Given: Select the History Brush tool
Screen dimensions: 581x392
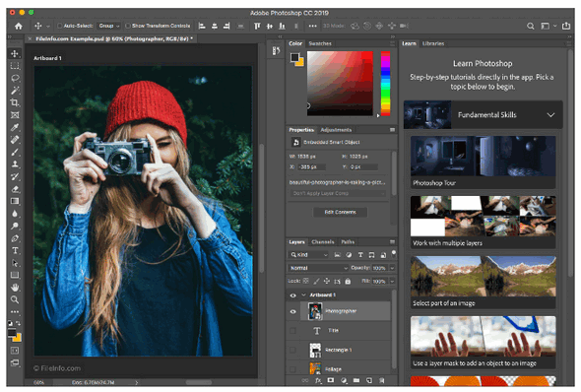Looking at the screenshot, I should coord(15,176).
